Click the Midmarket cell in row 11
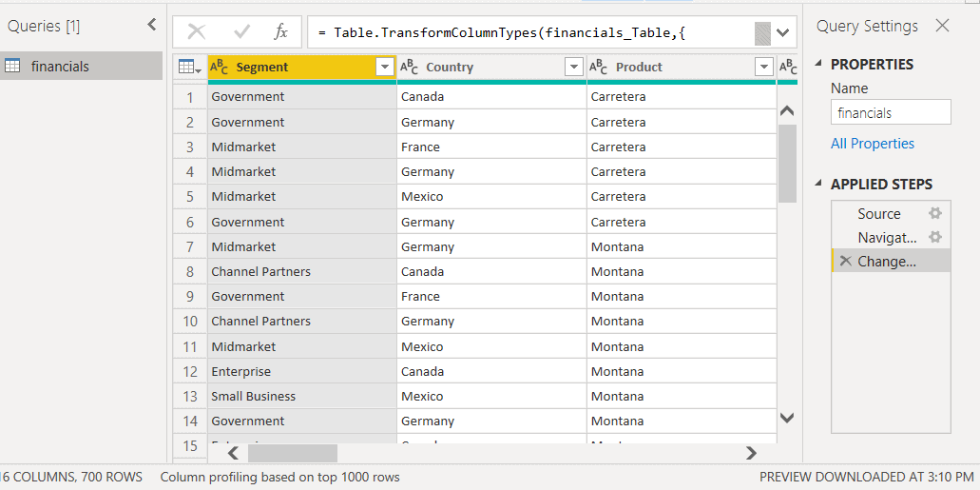Image resolution: width=980 pixels, height=490 pixels. click(302, 346)
